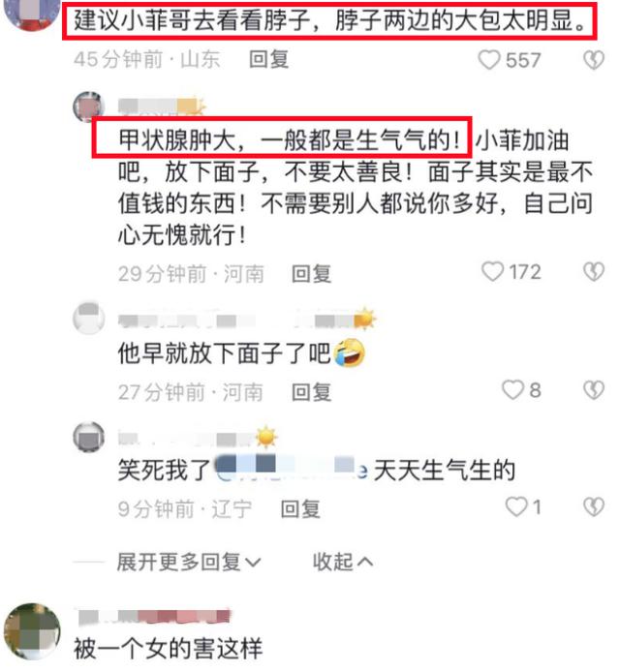Open the blurred @mention in 笑死我了 reply
This screenshot has width=620, height=672.
click(x=291, y=469)
